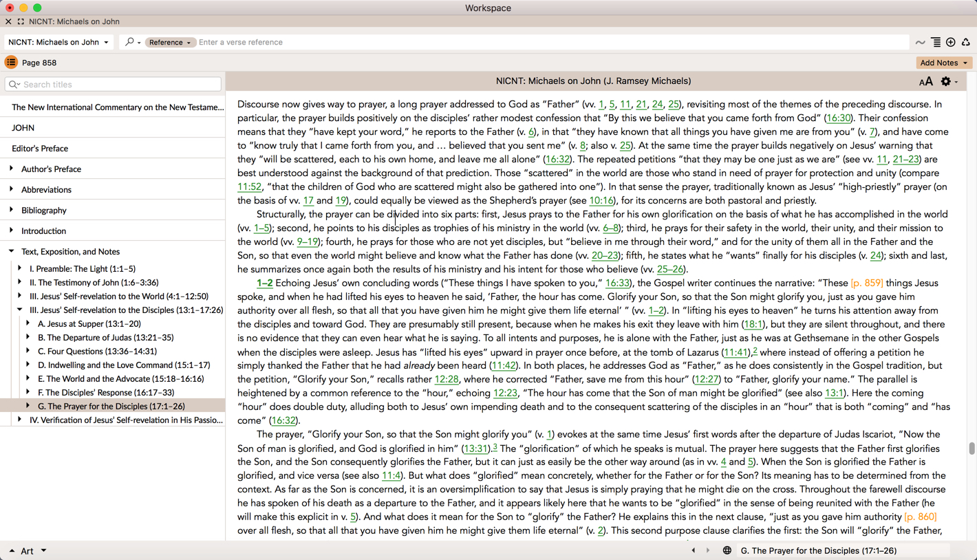This screenshot has width=977, height=560.
Task: Select the Editor's Preface entry
Action: coord(40,148)
